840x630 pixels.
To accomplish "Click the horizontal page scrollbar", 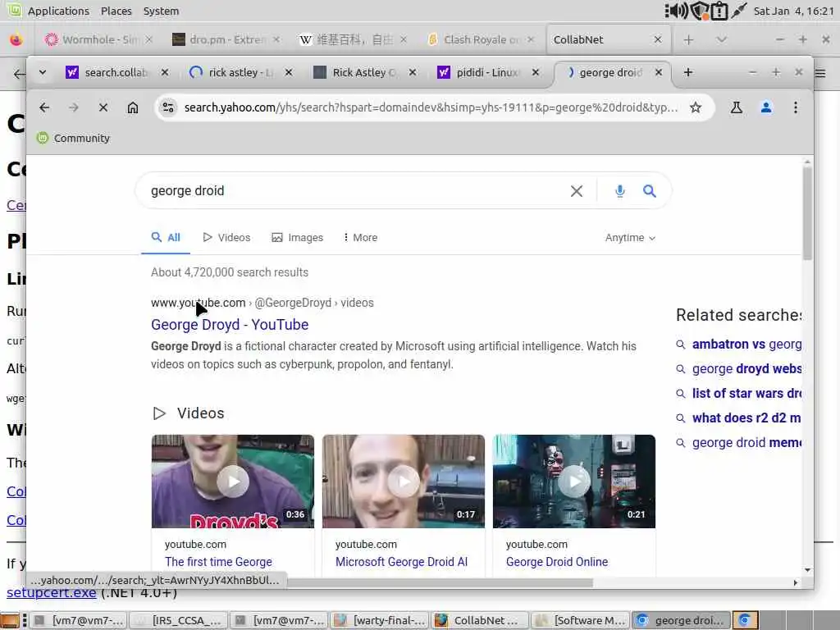I will point(440,583).
